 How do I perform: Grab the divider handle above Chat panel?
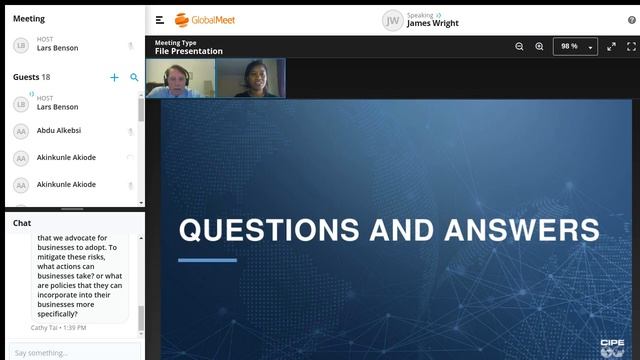coord(72,209)
